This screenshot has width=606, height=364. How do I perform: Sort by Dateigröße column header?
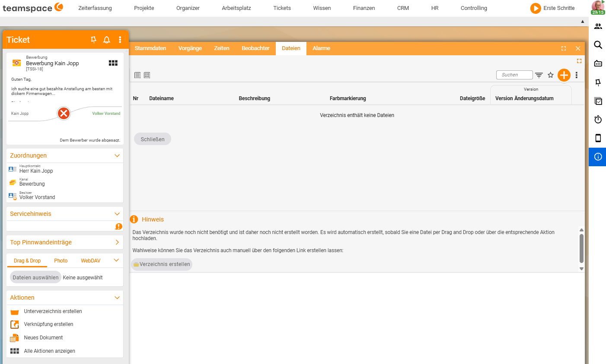pos(472,98)
